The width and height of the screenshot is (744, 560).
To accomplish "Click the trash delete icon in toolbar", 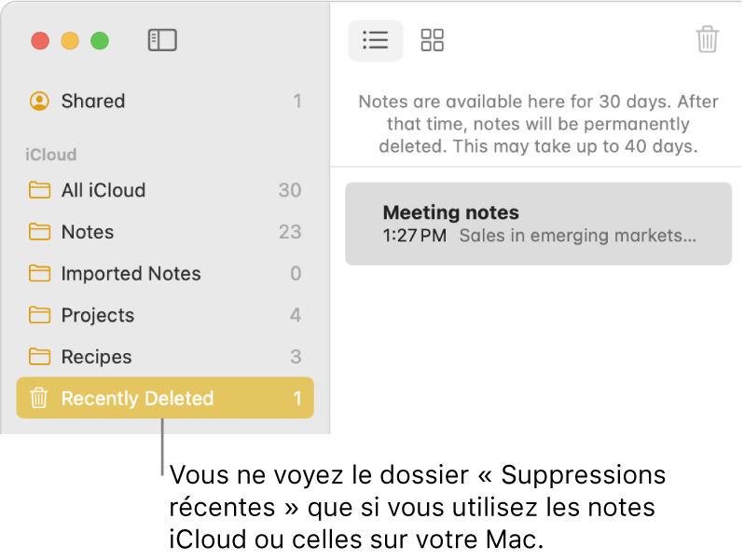I will (708, 40).
